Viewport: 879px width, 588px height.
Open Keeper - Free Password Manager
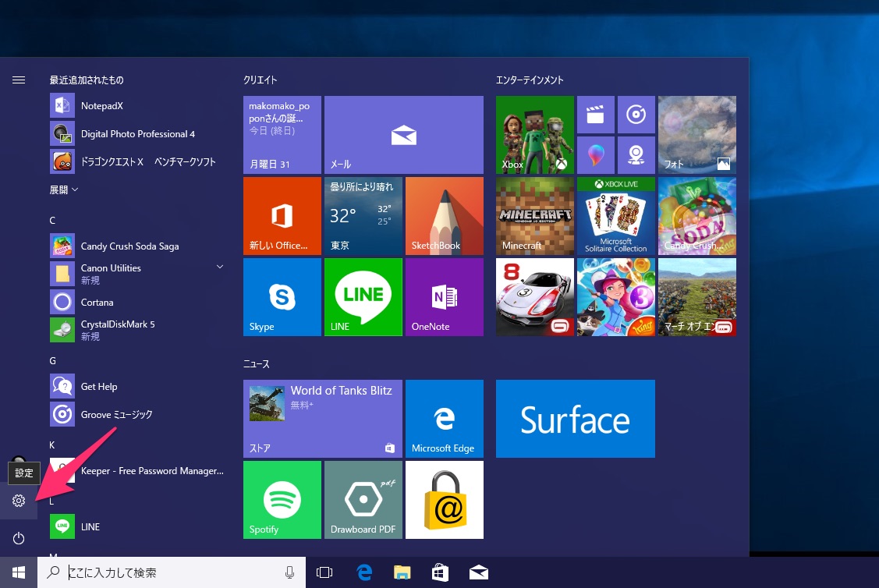click(x=137, y=471)
